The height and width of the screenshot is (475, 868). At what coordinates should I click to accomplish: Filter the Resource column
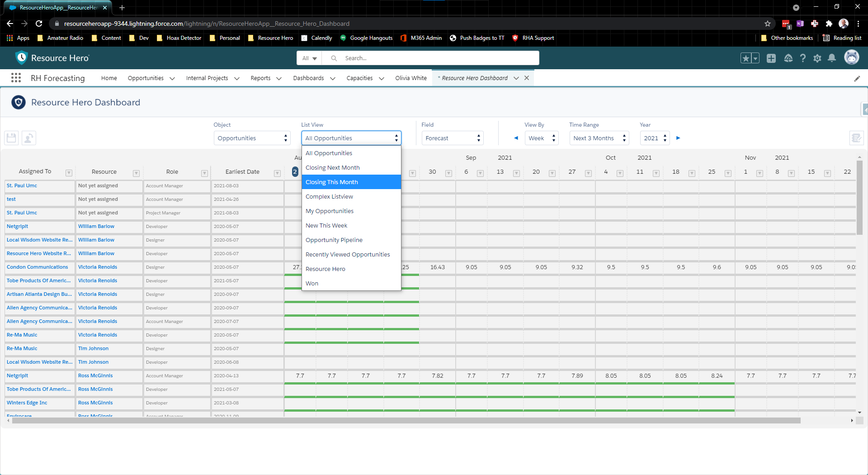coord(136,173)
